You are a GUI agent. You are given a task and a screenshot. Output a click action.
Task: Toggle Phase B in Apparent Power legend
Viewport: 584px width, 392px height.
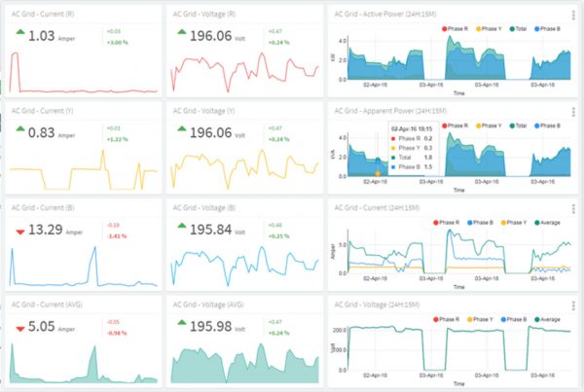tap(546, 125)
